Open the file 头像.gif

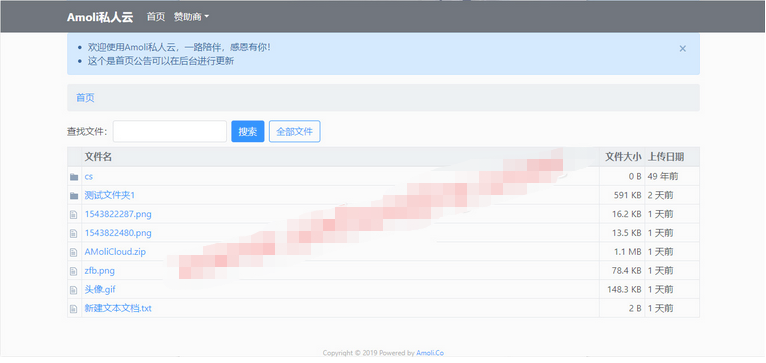coord(100,290)
